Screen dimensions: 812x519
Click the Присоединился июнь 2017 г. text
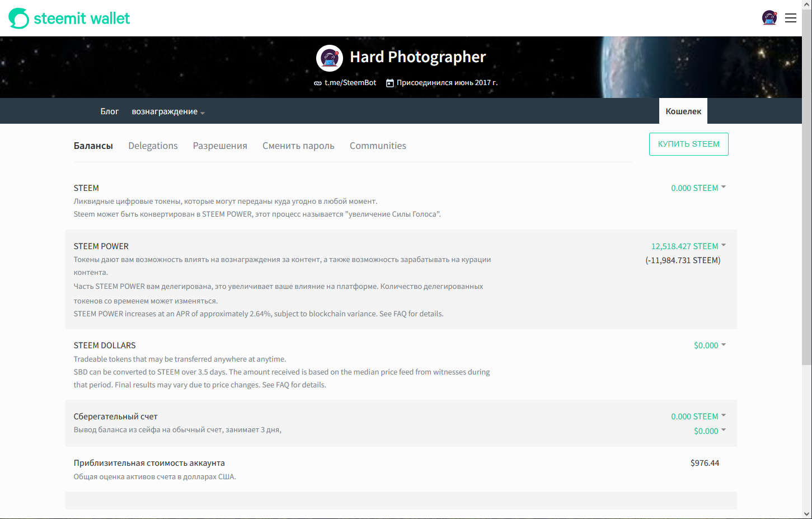coord(447,83)
